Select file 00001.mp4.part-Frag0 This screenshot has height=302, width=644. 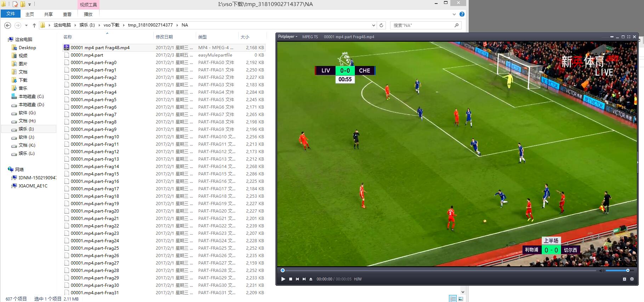click(x=164, y=62)
